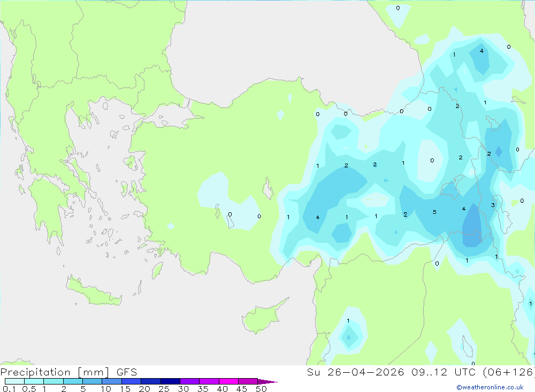Image resolution: width=535 pixels, height=392 pixels.
Task: Click the "25" legend scale label
Action: coord(164,389)
